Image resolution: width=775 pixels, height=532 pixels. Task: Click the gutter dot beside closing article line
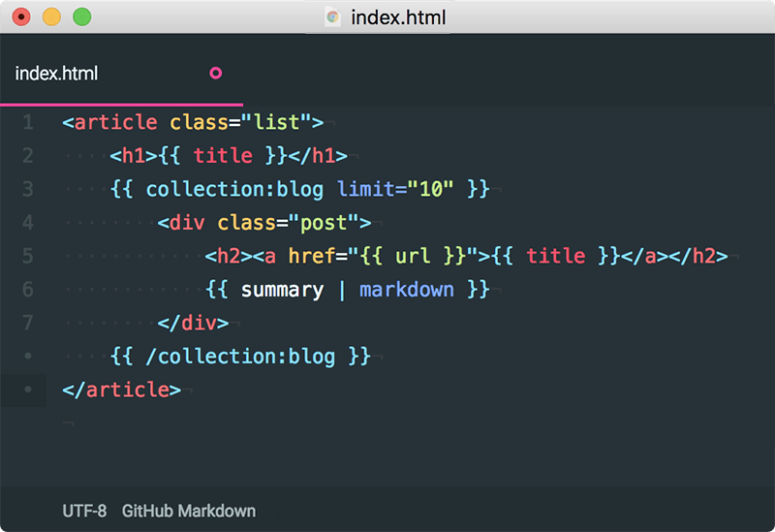(28, 390)
